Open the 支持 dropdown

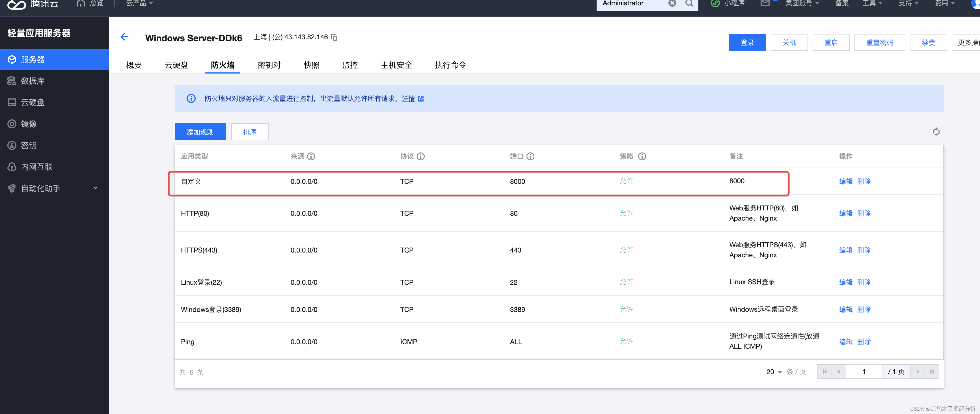click(908, 3)
